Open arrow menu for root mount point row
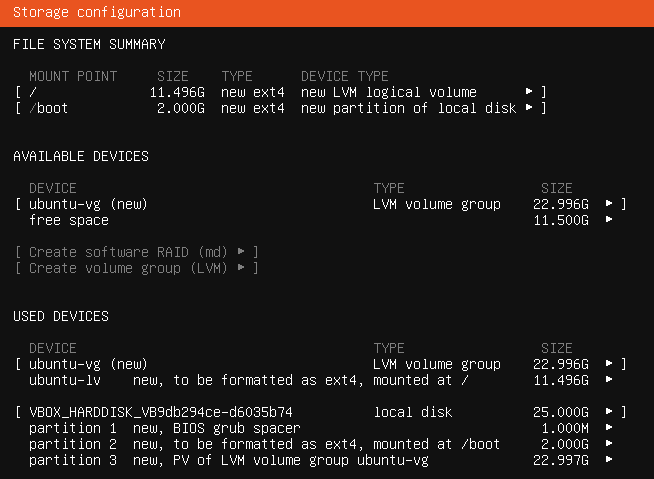654x479 pixels. click(529, 91)
